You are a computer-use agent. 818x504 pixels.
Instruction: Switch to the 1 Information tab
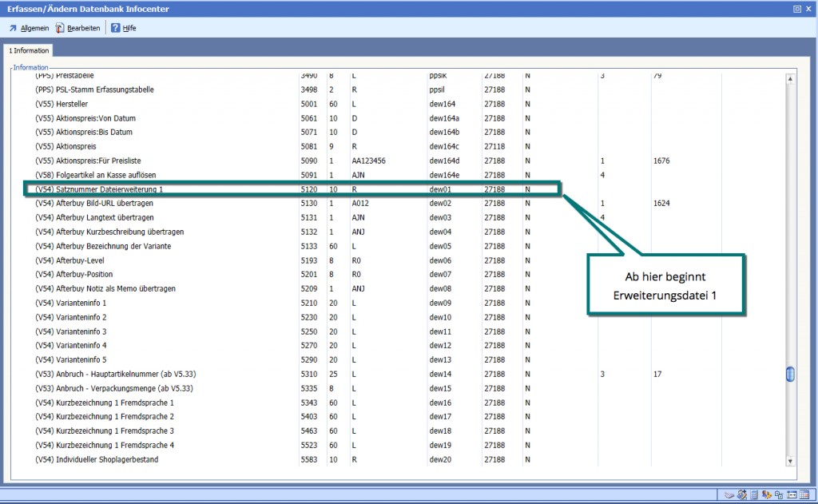(29, 50)
